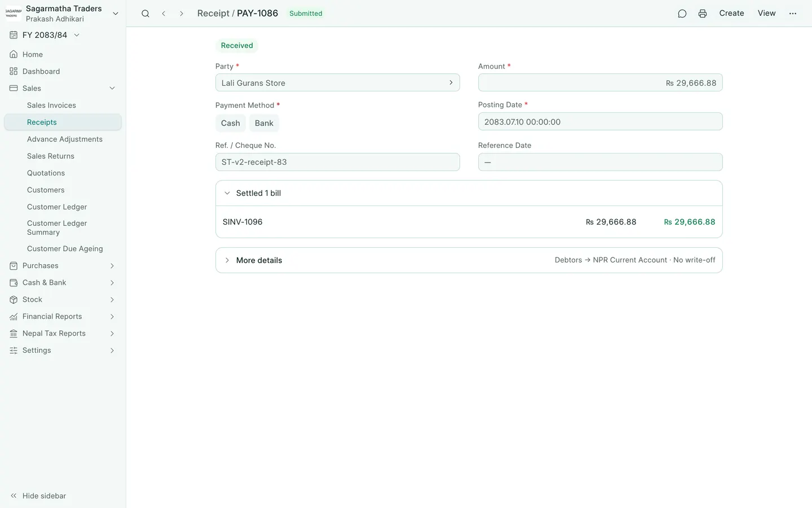Click the green settled amount Rs 29,666.88

(690, 222)
